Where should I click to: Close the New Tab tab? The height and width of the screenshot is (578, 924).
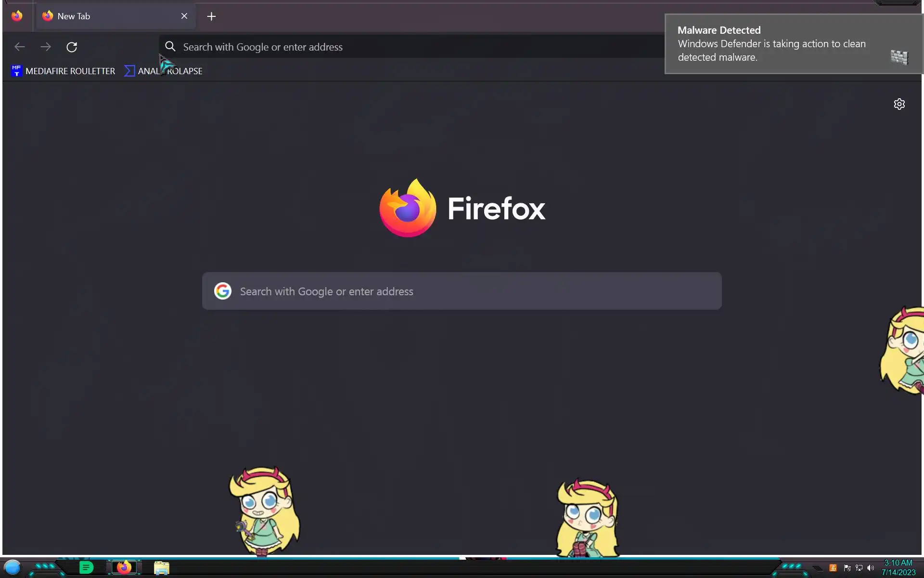(x=184, y=16)
